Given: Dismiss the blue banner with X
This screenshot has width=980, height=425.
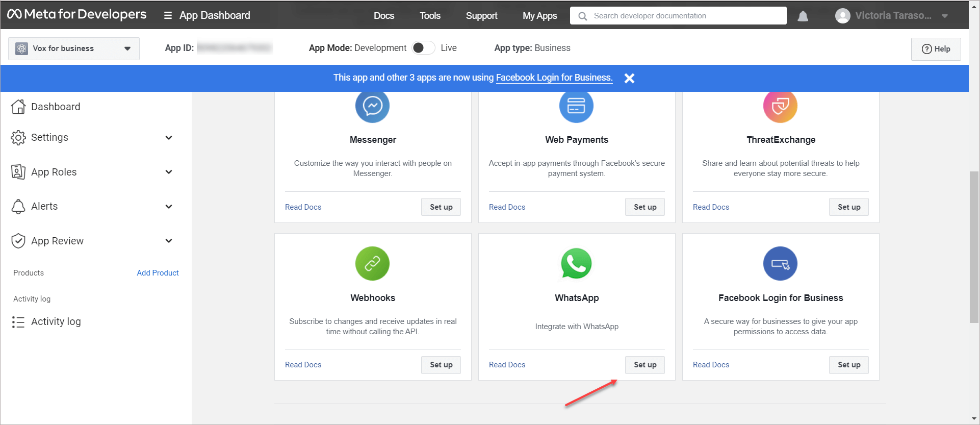Looking at the screenshot, I should point(630,78).
